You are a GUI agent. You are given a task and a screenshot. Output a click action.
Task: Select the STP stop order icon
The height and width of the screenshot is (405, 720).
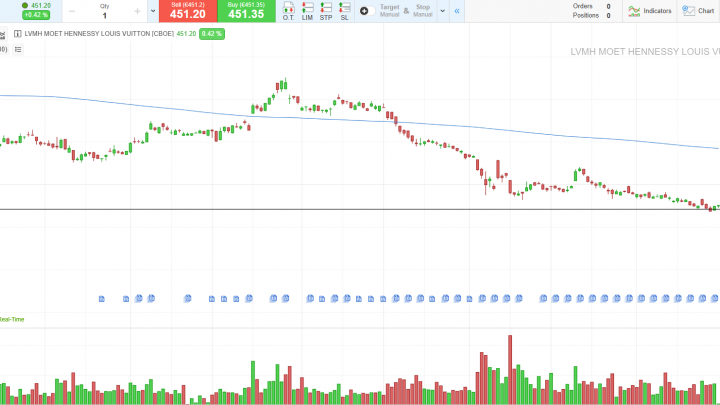326,11
